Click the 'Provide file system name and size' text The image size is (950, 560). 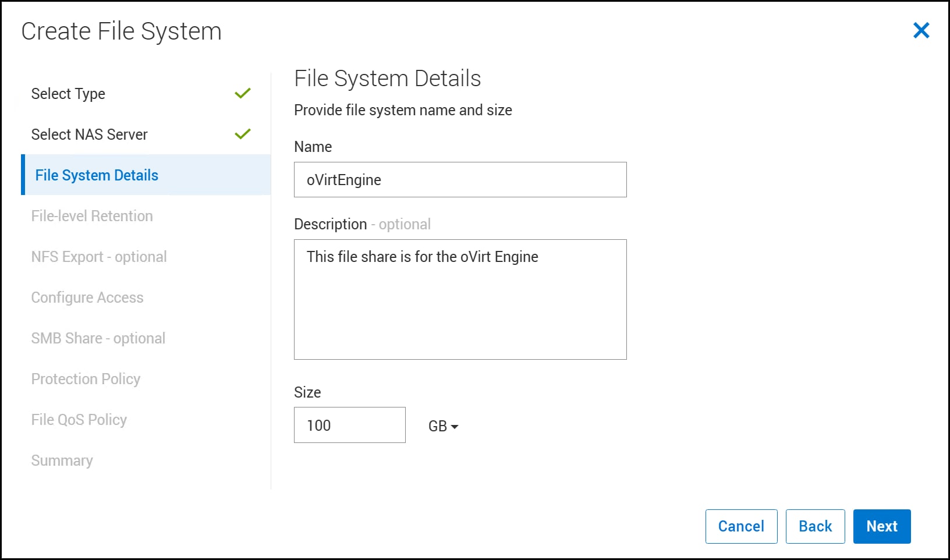(403, 110)
